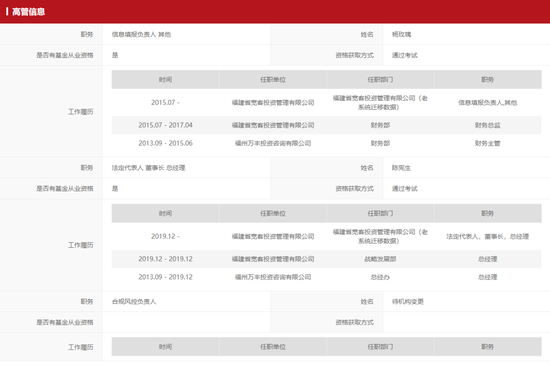Select the date cell 2019.12 - with open end
The width and height of the screenshot is (550, 372).
click(x=165, y=236)
